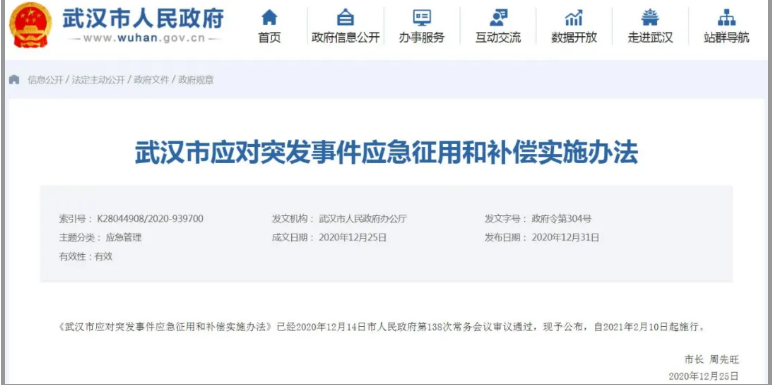Open the 政府信息公开 menu label
The height and width of the screenshot is (385, 772).
tap(346, 37)
